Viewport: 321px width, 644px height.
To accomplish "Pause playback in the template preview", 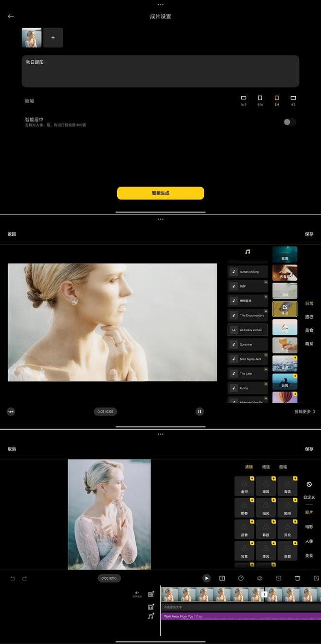I will click(x=199, y=411).
